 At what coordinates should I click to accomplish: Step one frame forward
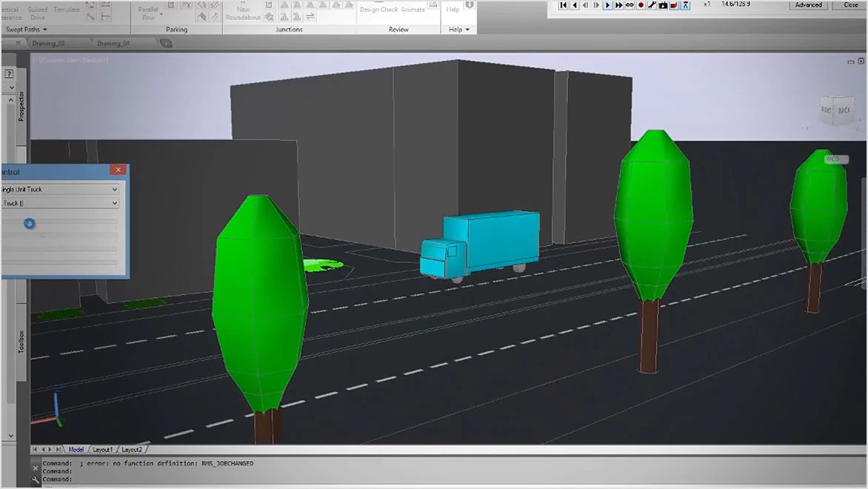pyautogui.click(x=596, y=5)
